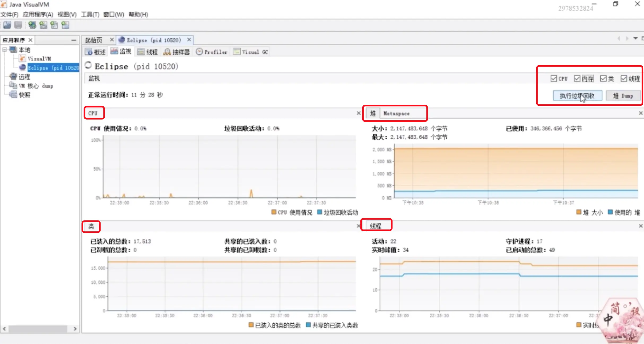This screenshot has height=344, width=644.
Task: Minimize the 应用程序 applications panel
Action: (x=74, y=40)
